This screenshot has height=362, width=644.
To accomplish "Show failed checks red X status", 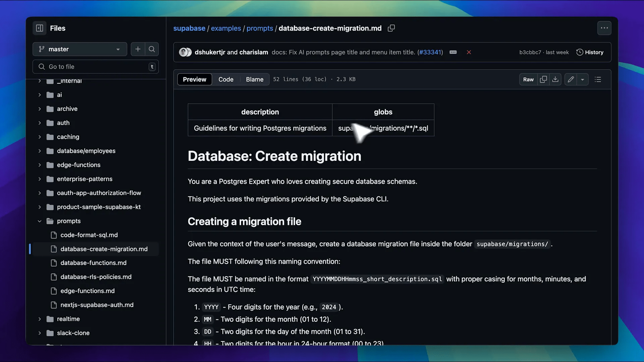I will (x=469, y=52).
